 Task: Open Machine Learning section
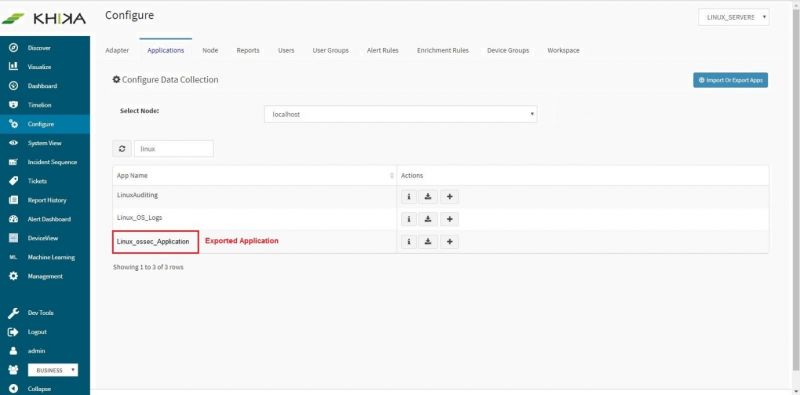pyautogui.click(x=51, y=258)
